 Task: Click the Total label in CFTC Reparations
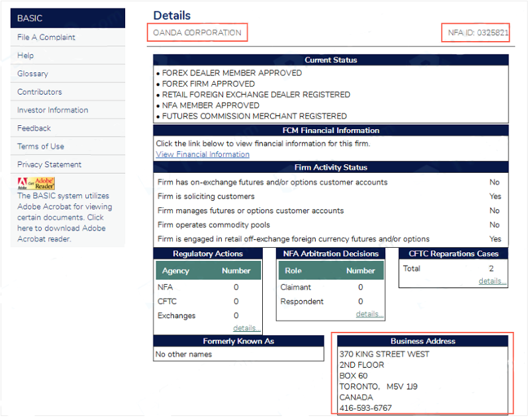412,268
